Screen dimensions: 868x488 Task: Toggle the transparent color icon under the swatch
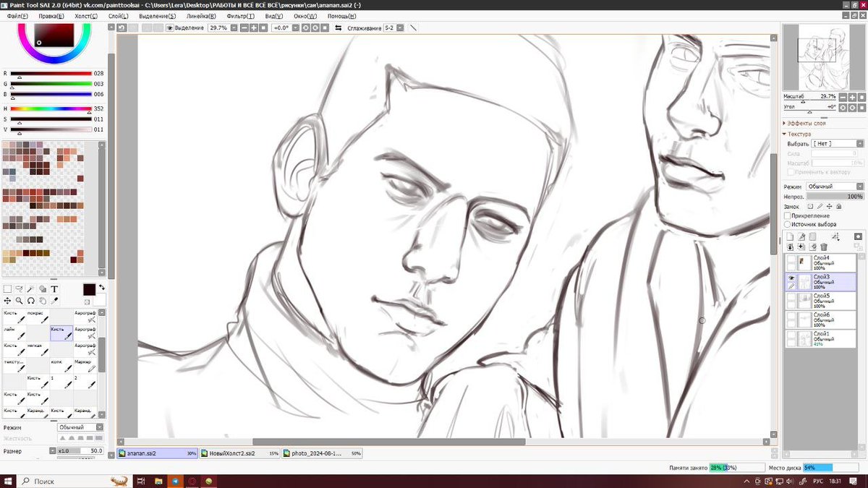87,302
